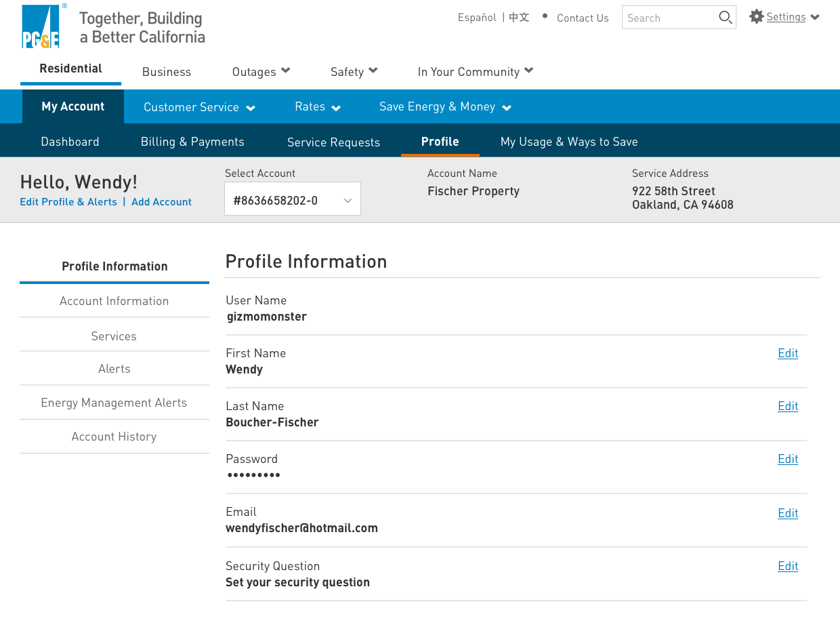Expand Save Energy & Money arrow

tap(507, 108)
